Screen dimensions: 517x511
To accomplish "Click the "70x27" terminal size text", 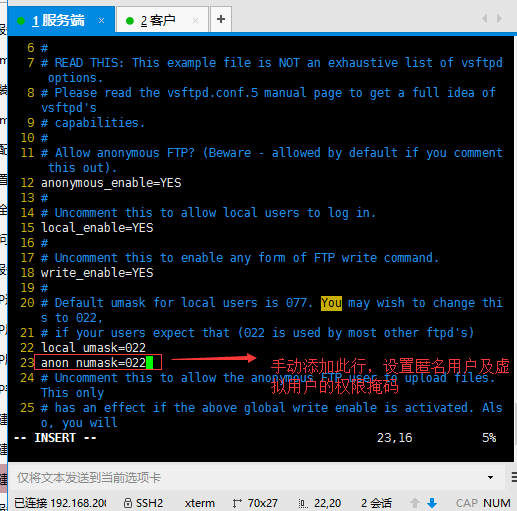I will [263, 503].
